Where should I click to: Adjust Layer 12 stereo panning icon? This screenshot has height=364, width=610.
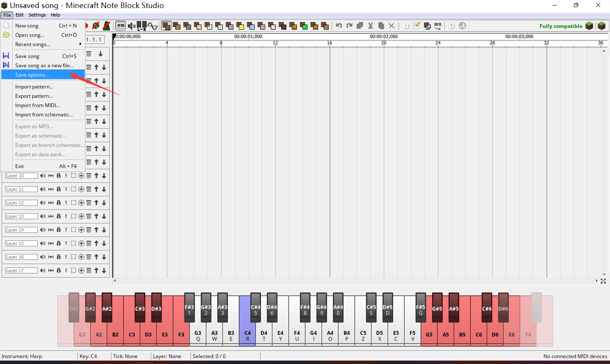pyautogui.click(x=51, y=203)
